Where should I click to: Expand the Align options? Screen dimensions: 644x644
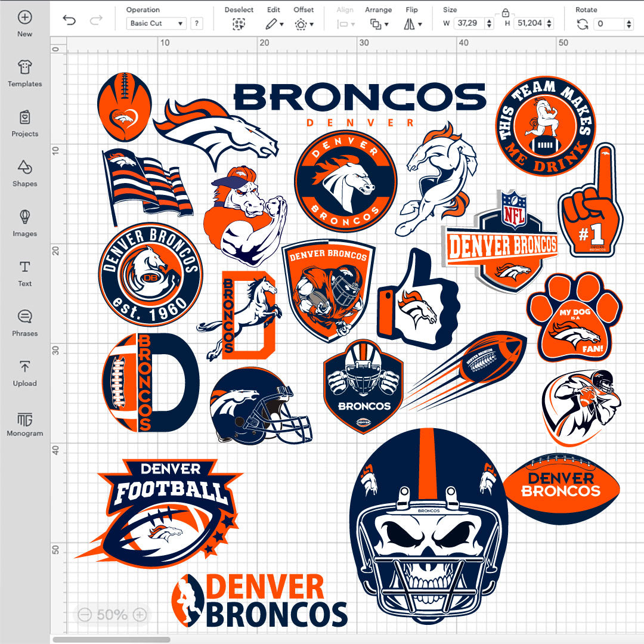(345, 24)
